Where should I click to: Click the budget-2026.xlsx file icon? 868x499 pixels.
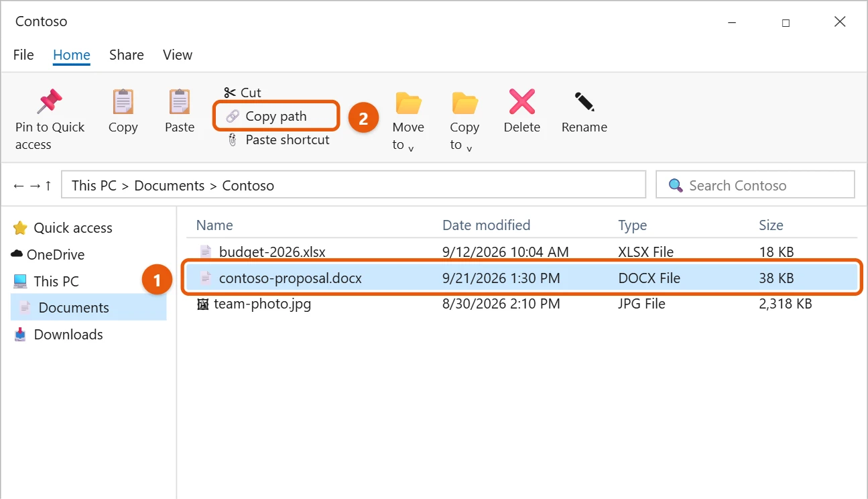click(206, 252)
